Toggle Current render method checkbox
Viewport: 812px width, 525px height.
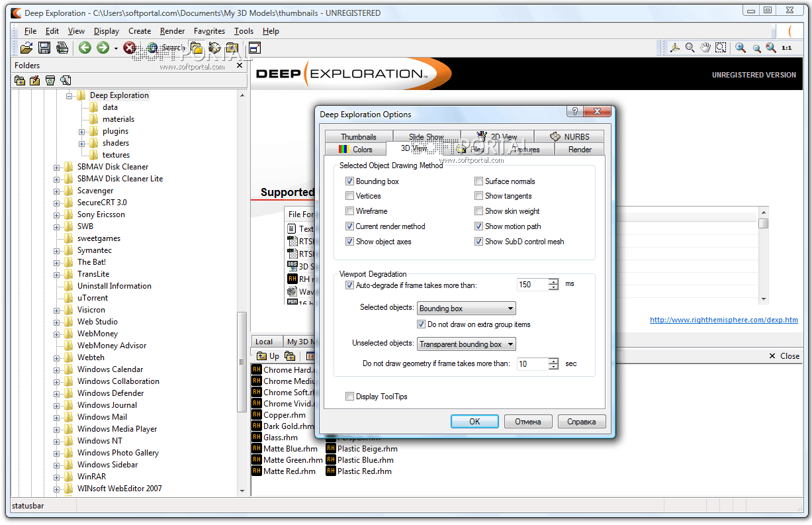coord(349,226)
